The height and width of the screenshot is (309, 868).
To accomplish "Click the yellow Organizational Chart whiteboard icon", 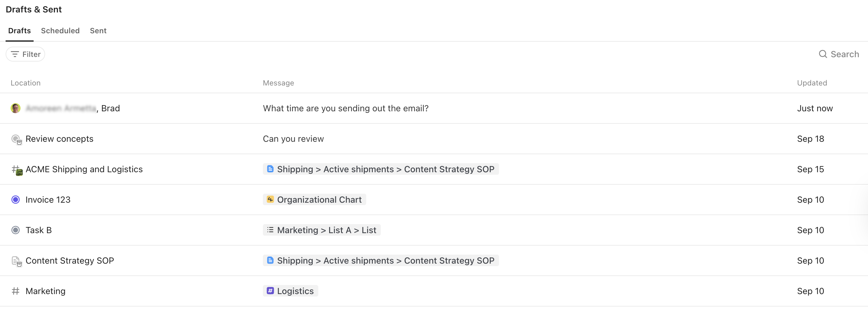I will [x=270, y=200].
